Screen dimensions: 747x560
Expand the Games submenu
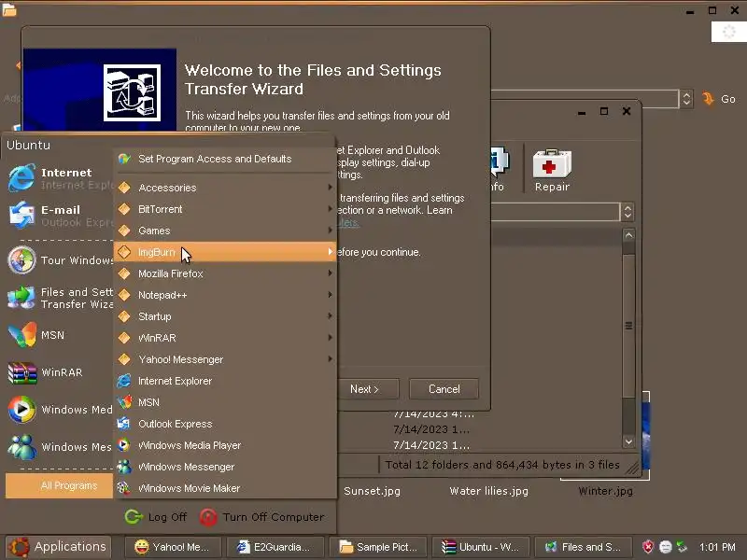(x=224, y=231)
